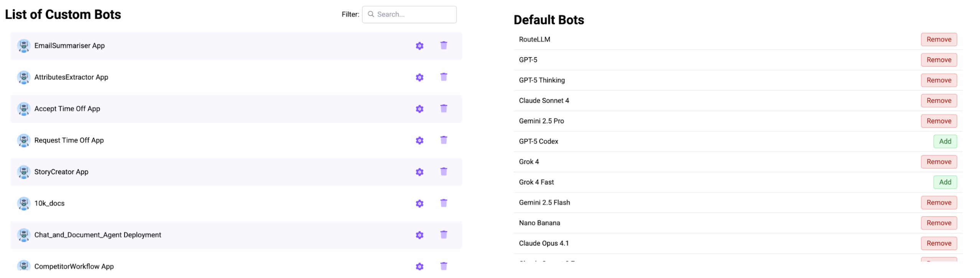Add GPT-5 Codex to default bots
This screenshot has height=278, width=980.
point(945,141)
